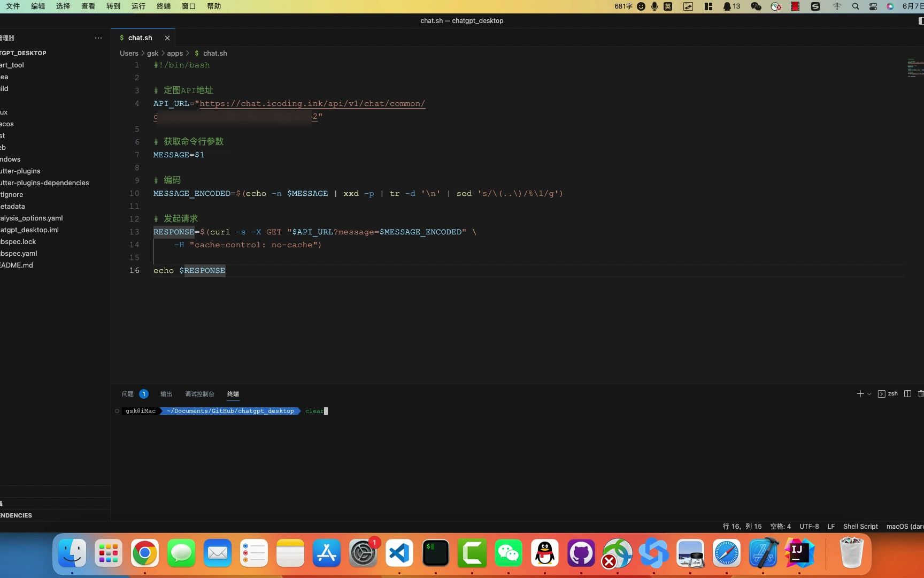Click the code minimap preview
The width and height of the screenshot is (924, 578).
tap(915, 69)
